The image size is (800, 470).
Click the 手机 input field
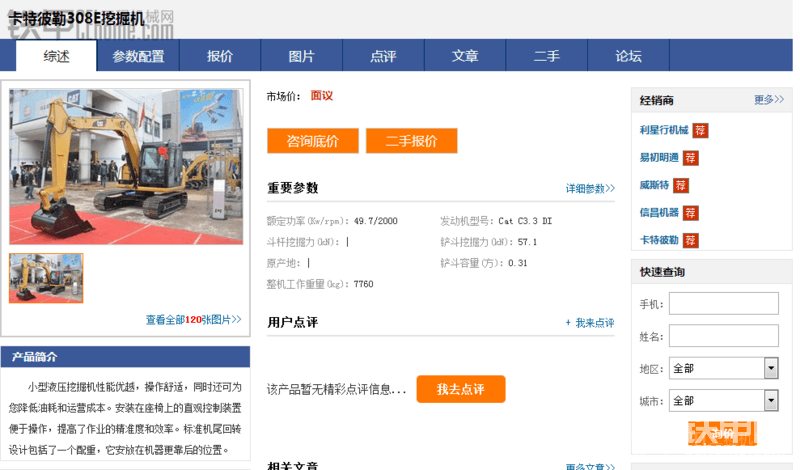tap(723, 304)
